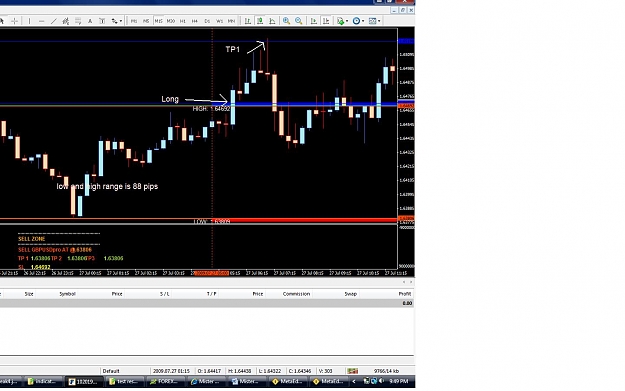This screenshot has width=625, height=391.
Task: Show chart as candlesticks
Action: tap(260, 21)
